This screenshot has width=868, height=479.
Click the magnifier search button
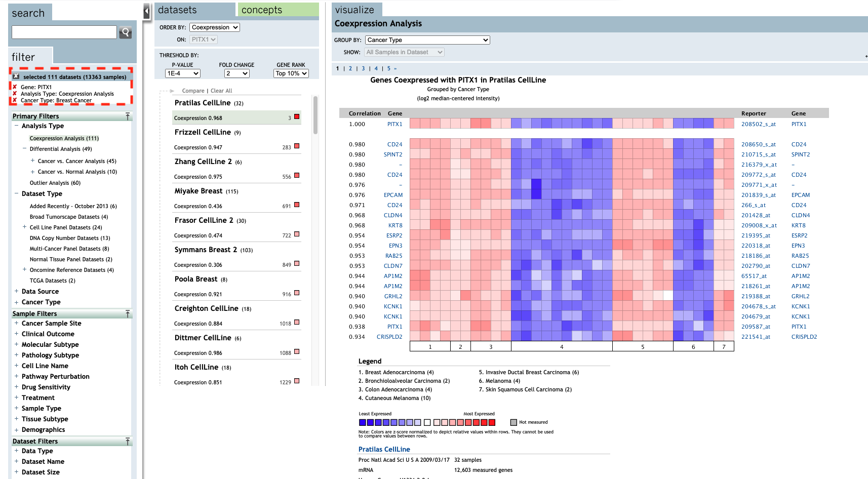pyautogui.click(x=125, y=32)
